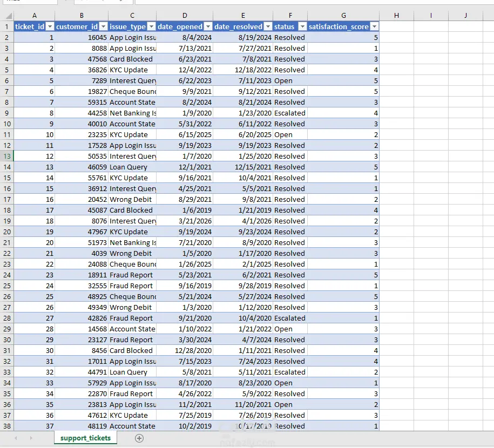Click the previous sheet navigation arrow
Screen dimensions: 494x448
click(x=16, y=438)
